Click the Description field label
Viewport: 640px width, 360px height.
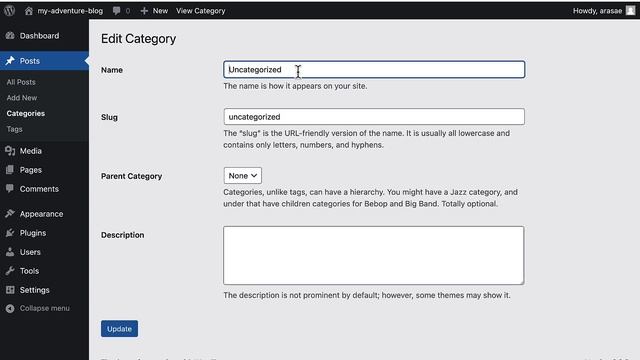[x=122, y=235]
